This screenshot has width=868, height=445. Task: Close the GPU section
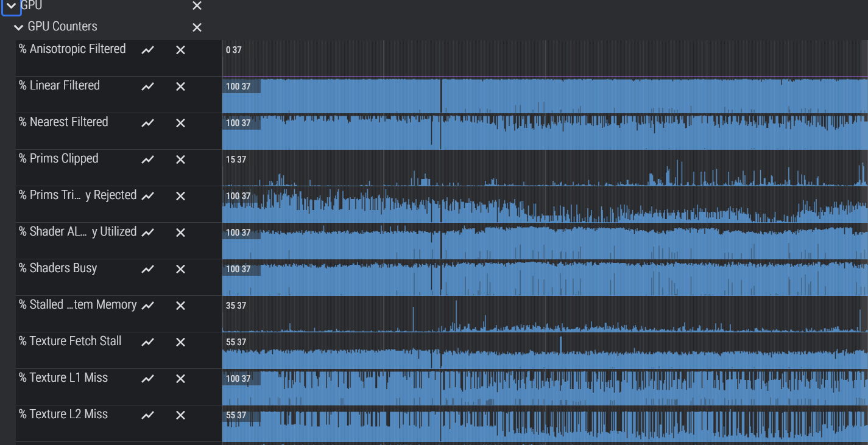[x=197, y=5]
